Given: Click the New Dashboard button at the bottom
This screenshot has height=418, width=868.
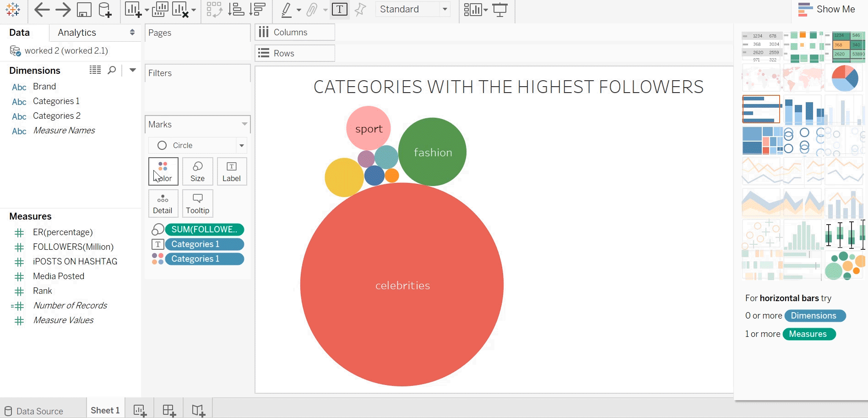Looking at the screenshot, I should pyautogui.click(x=168, y=410).
